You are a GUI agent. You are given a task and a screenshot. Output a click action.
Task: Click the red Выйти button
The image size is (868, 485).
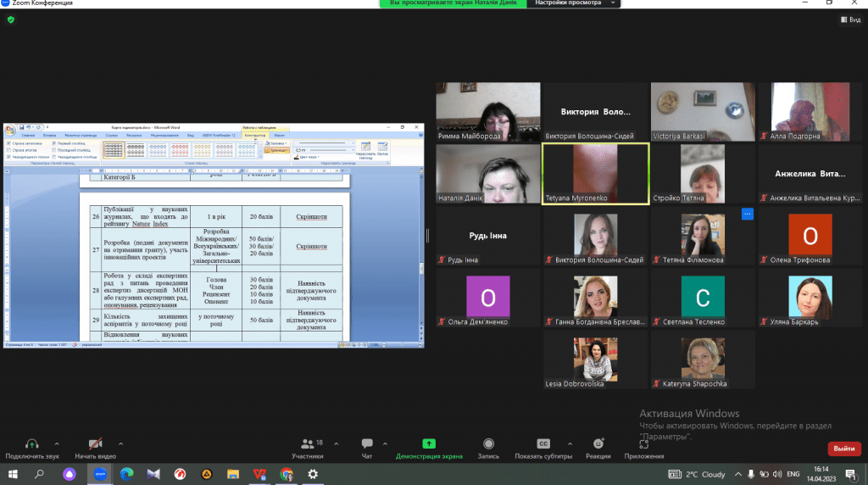coord(843,449)
